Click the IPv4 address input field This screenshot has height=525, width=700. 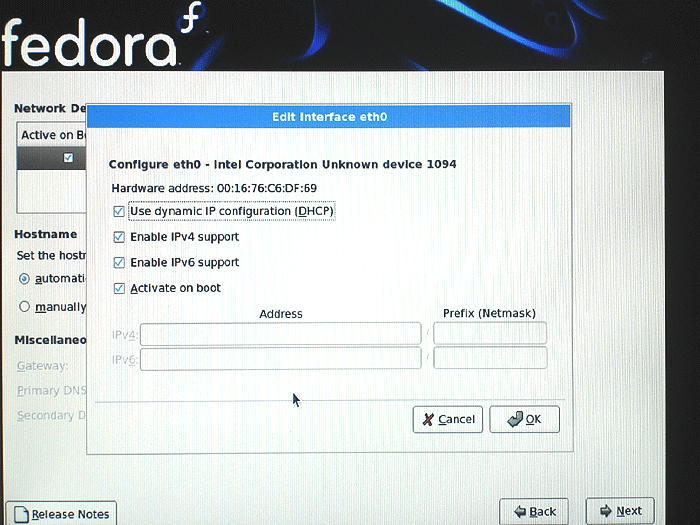[x=281, y=334]
